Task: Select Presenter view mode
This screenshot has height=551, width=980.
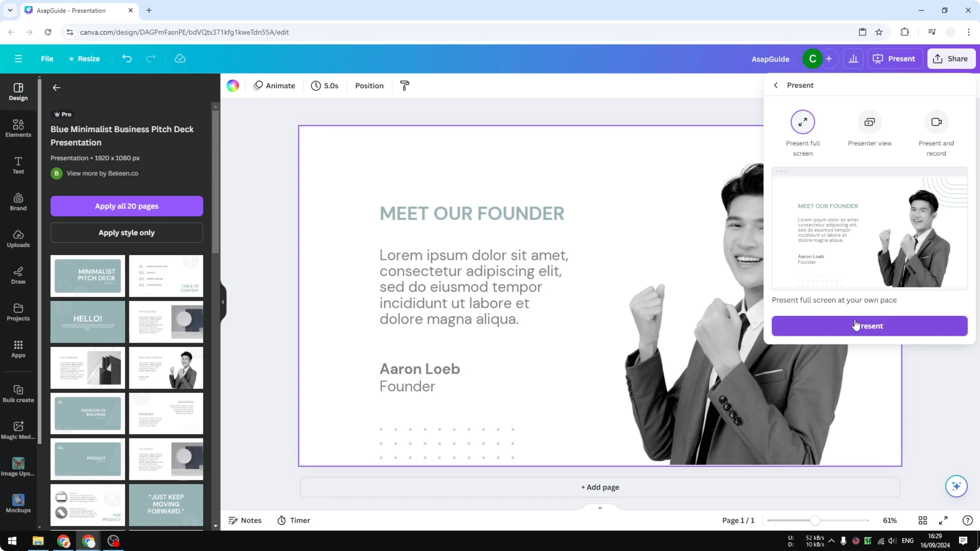Action: pyautogui.click(x=869, y=129)
